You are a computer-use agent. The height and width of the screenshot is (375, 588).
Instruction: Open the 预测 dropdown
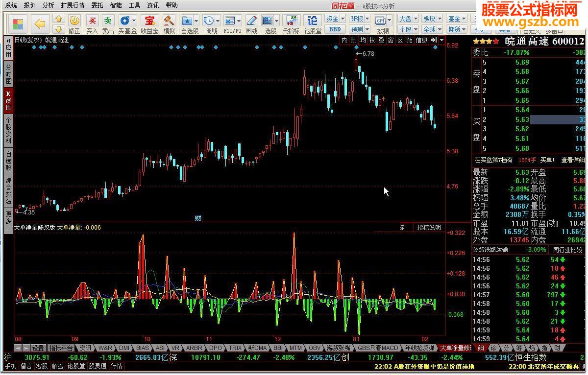pyautogui.click(x=360, y=29)
